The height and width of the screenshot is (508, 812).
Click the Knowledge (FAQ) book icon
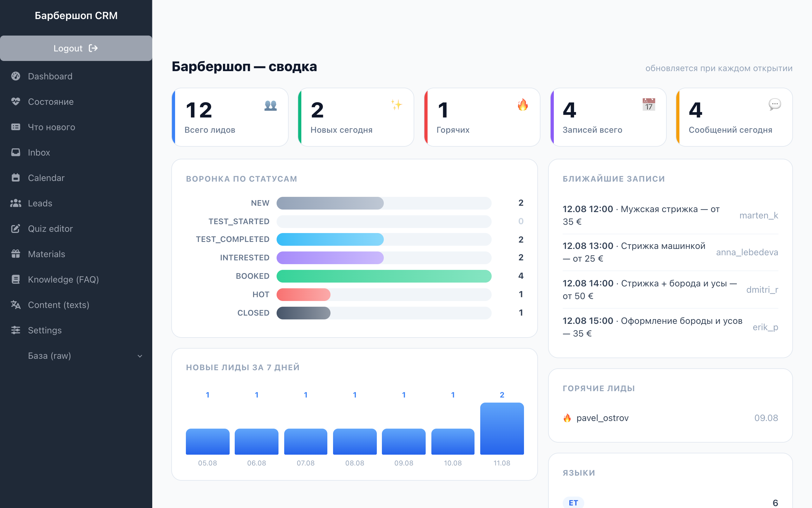pos(16,279)
